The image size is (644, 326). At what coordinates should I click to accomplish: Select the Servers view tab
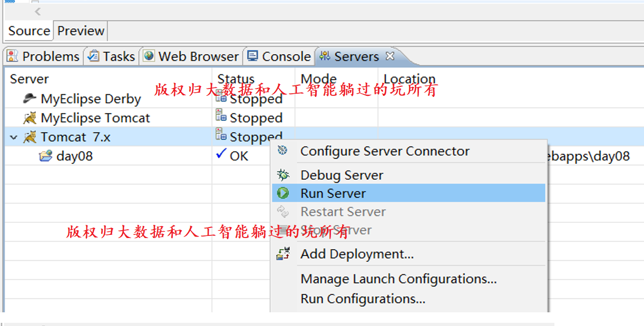[357, 56]
